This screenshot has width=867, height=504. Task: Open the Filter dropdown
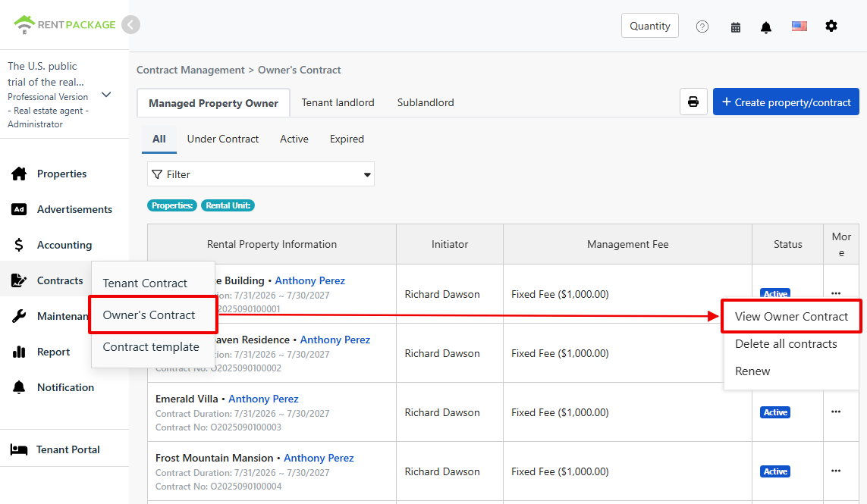(261, 174)
